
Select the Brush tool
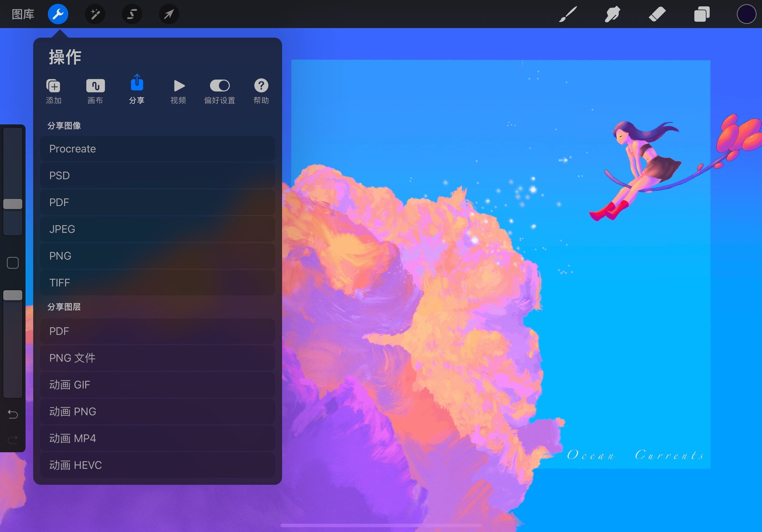(568, 14)
